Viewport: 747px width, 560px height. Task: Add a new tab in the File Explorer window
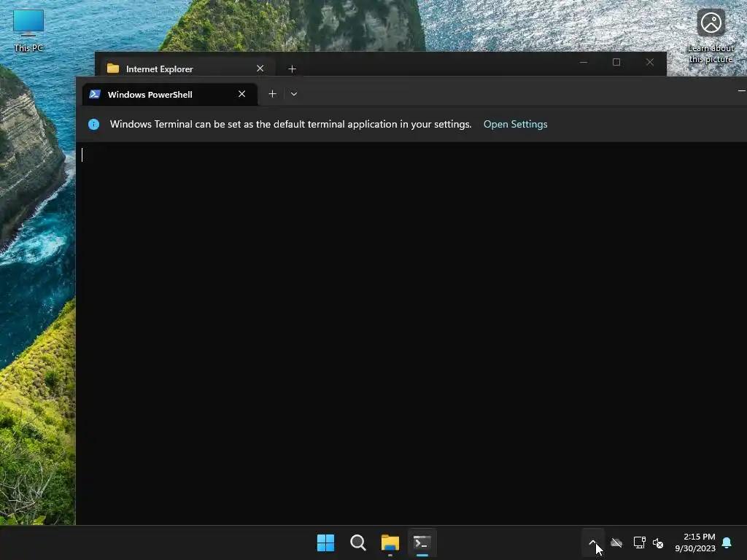pos(292,69)
